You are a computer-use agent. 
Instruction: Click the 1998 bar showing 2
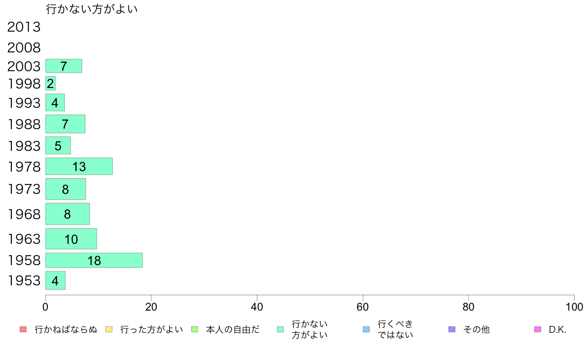50,83
